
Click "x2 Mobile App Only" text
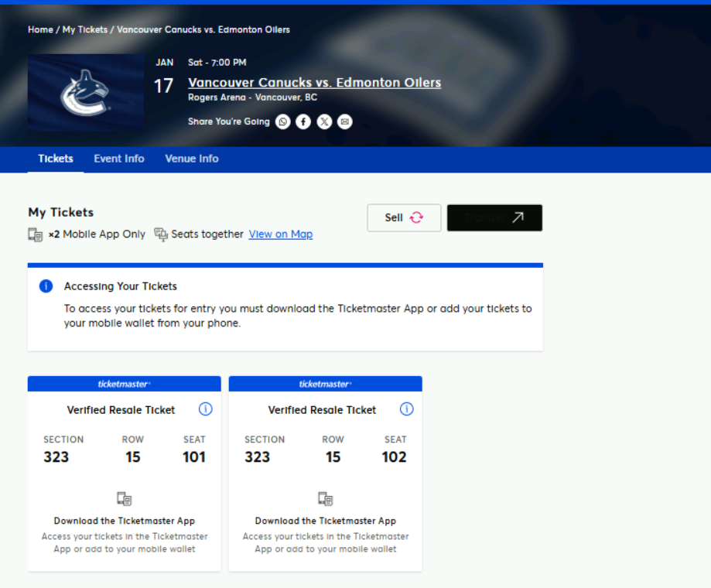[x=97, y=234]
